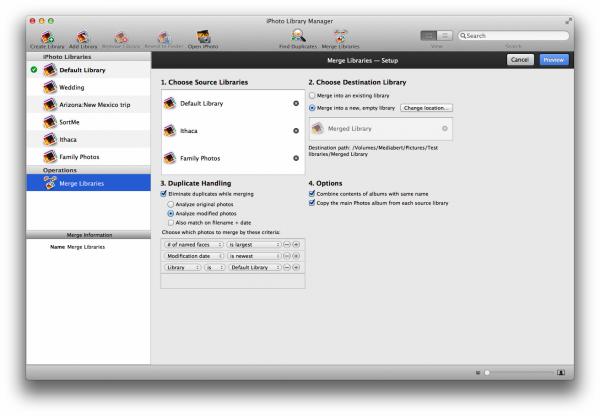This screenshot has height=416, width=600.
Task: Add a row after '# of named faces'
Action: (296, 245)
